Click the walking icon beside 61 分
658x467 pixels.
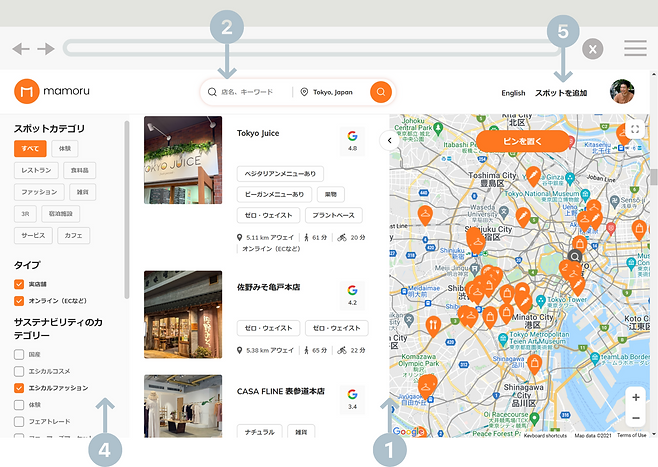[306, 237]
